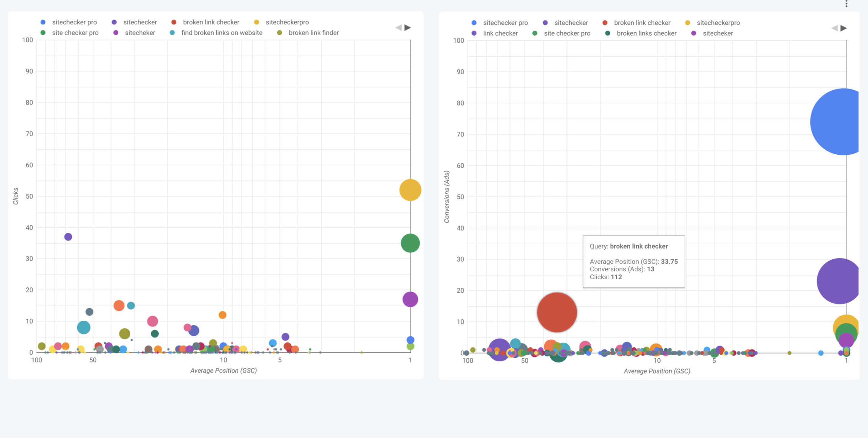
Task: Select 'sitecheckerpro' legend in Clicks chart
Action: point(281,22)
